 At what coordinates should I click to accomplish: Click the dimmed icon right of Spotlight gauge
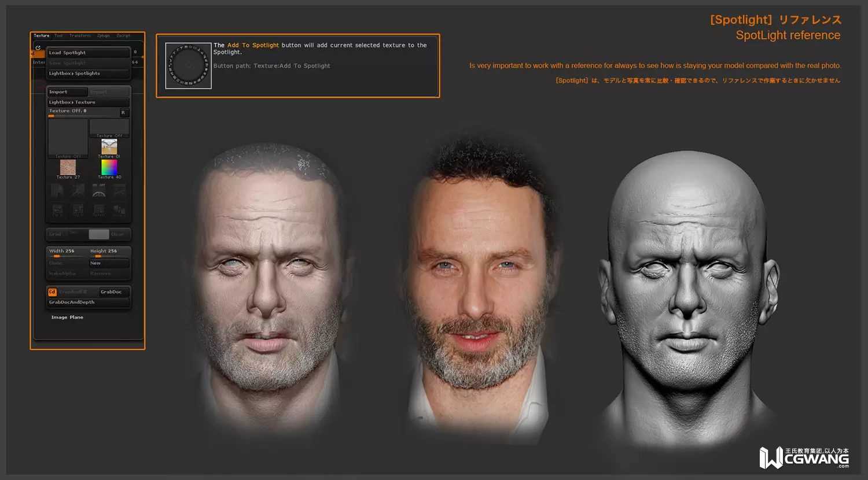(x=120, y=191)
